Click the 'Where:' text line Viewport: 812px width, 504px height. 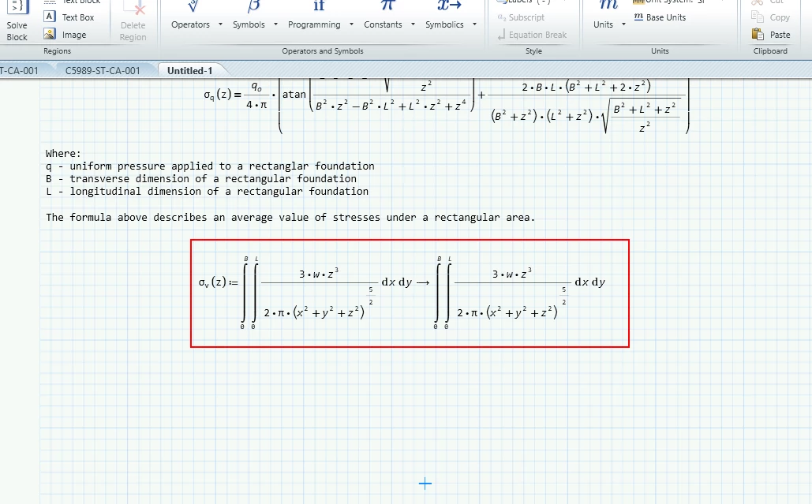click(x=63, y=154)
